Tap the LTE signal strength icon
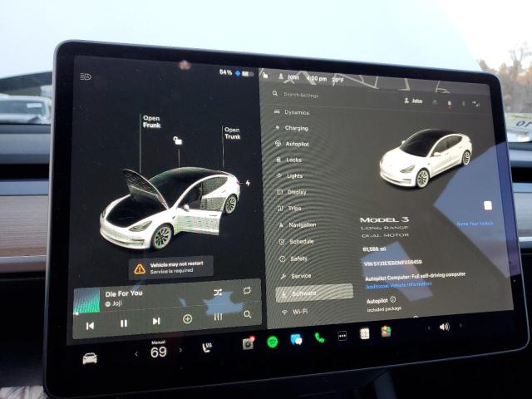532x399 pixels. [475, 104]
